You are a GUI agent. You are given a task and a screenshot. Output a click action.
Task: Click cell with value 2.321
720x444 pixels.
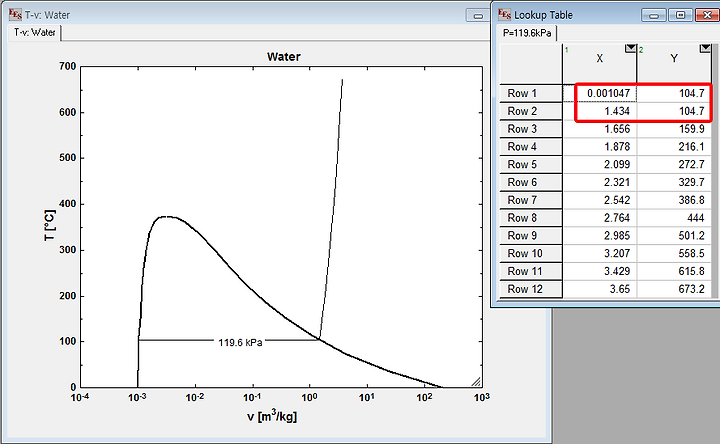click(x=600, y=182)
